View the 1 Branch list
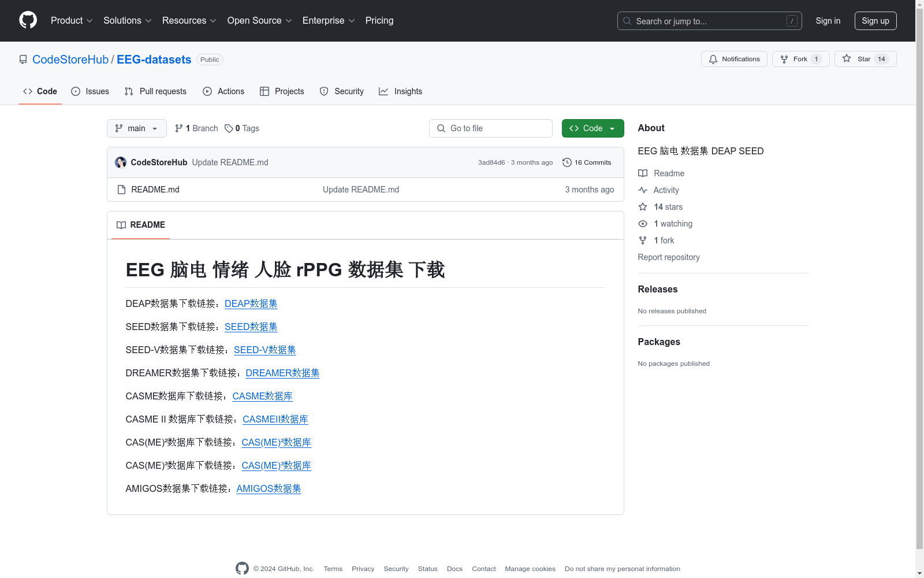The width and height of the screenshot is (924, 578). point(196,128)
